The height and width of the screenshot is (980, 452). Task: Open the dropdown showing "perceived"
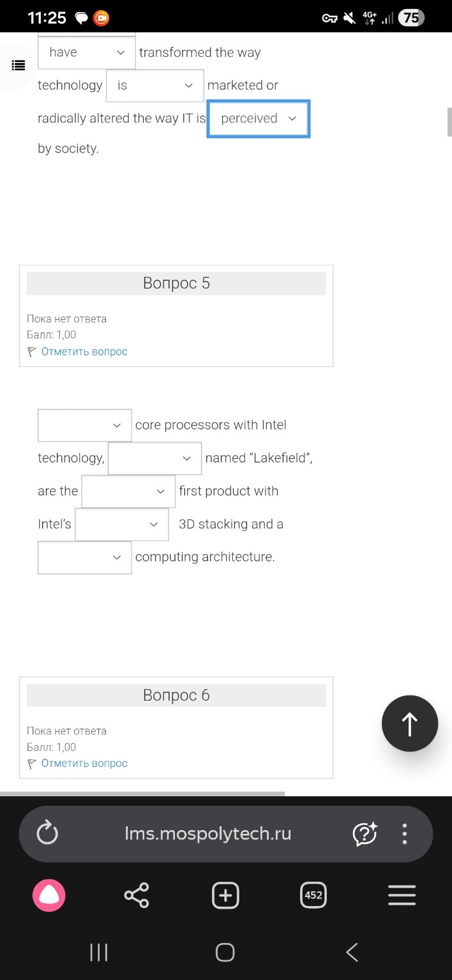tap(259, 119)
